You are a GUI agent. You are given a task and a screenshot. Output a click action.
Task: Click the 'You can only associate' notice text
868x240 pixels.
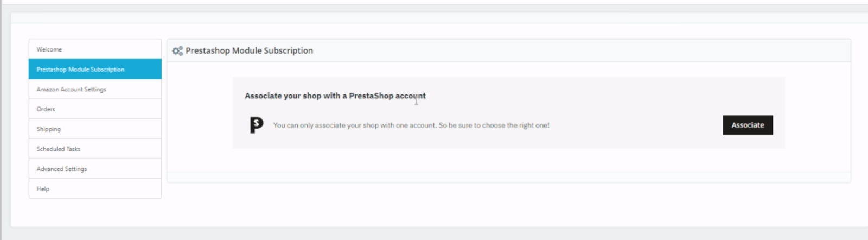[x=411, y=125]
